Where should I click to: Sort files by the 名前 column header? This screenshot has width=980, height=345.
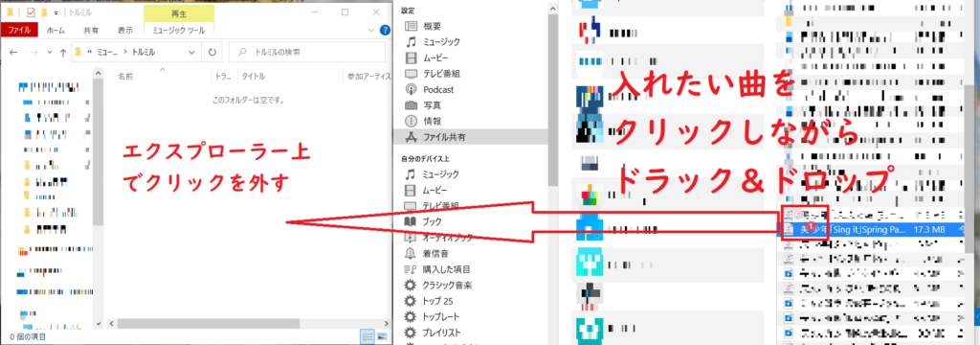coord(125,77)
